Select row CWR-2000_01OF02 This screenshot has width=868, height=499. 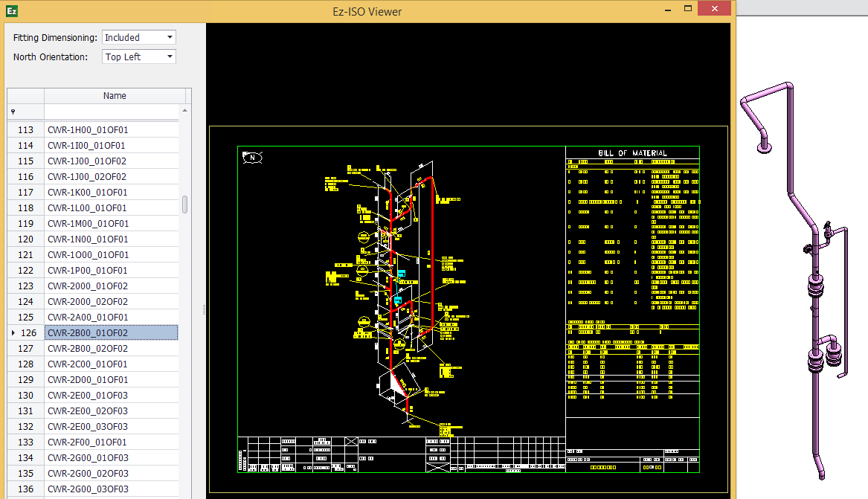coord(112,286)
